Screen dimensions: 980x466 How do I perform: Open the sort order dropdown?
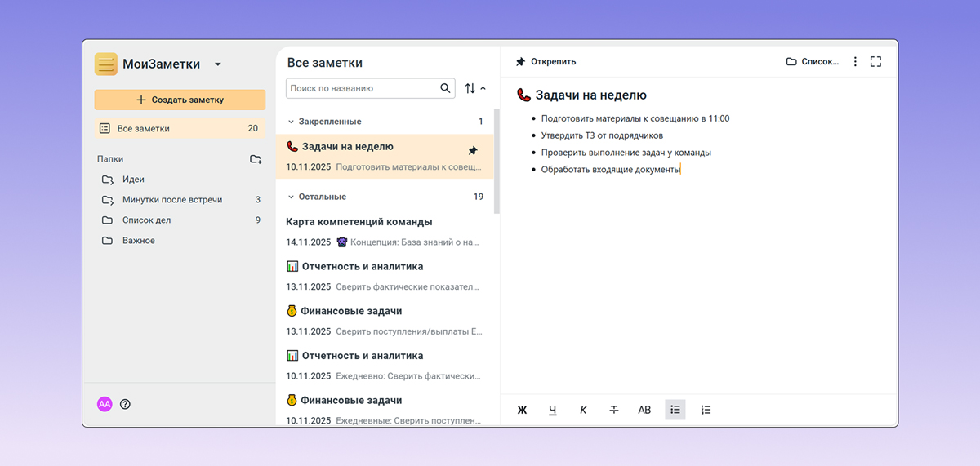pyautogui.click(x=475, y=88)
